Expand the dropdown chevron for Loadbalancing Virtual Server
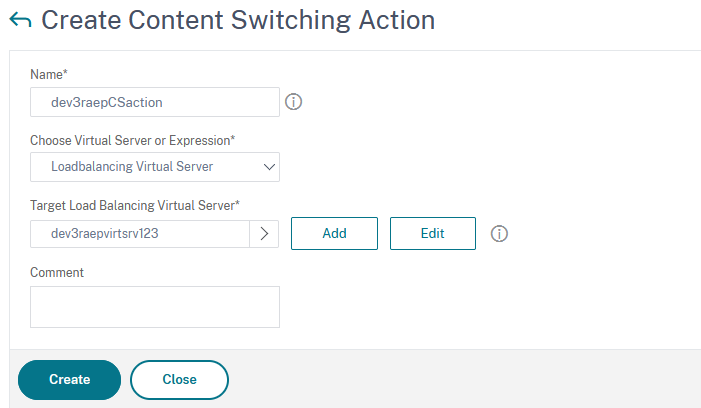Screen dimensions: 701x408 pos(269,167)
